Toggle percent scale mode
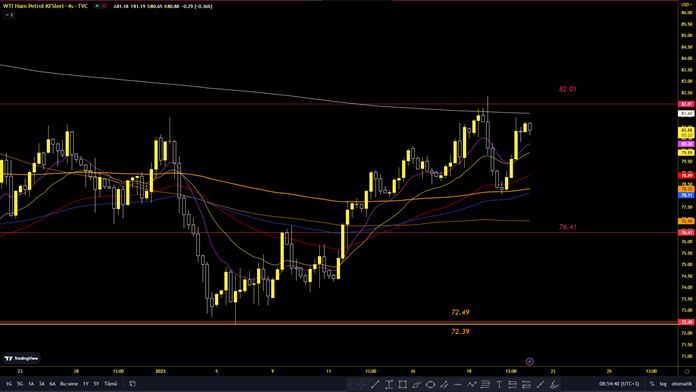Screen dimensions: 696x392 tap(652, 384)
